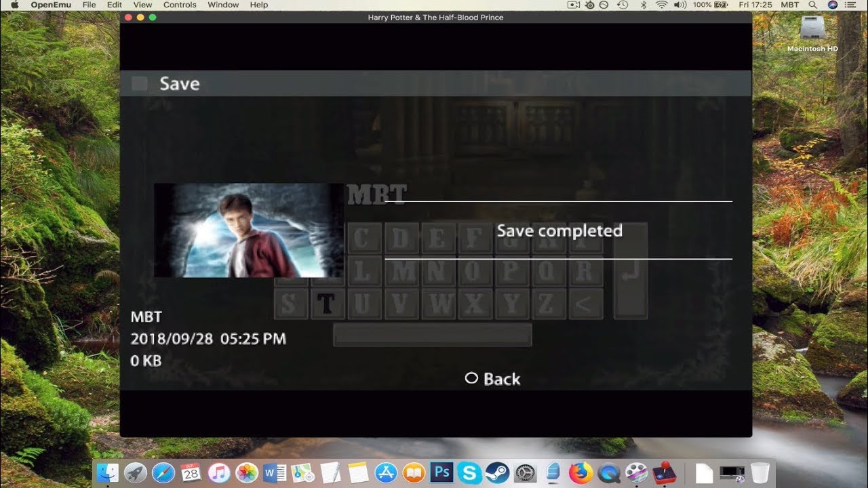Open the Apple menu
Screen dimensions: 868x488
pos(14,5)
